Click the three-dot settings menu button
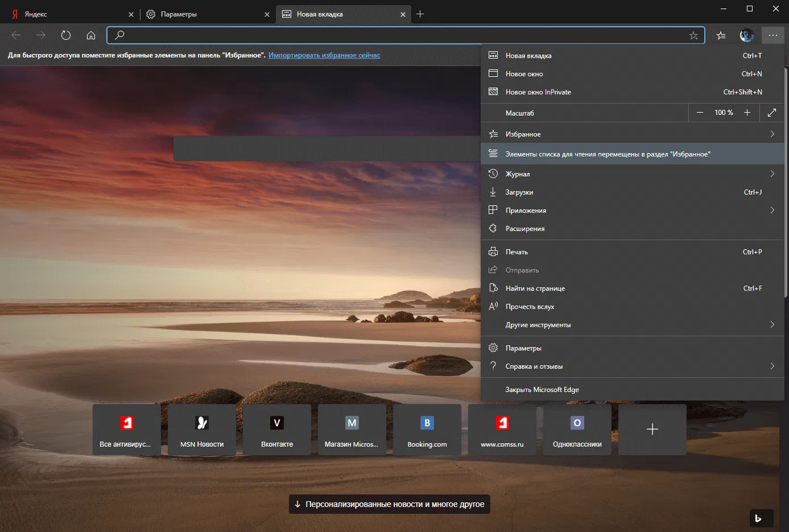This screenshot has width=789, height=532. 773,35
